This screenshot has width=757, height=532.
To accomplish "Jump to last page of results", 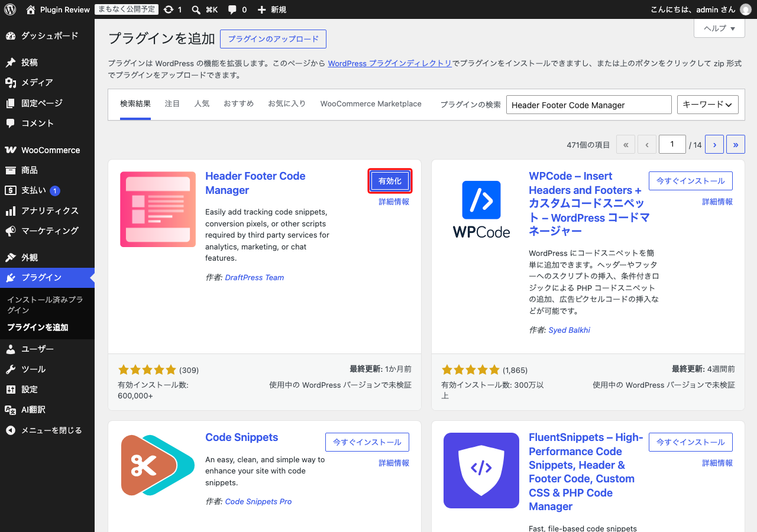I will (736, 144).
